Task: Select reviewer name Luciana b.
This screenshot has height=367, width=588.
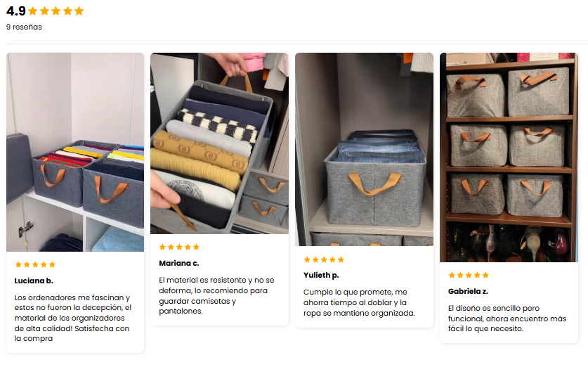Action: [x=34, y=281]
